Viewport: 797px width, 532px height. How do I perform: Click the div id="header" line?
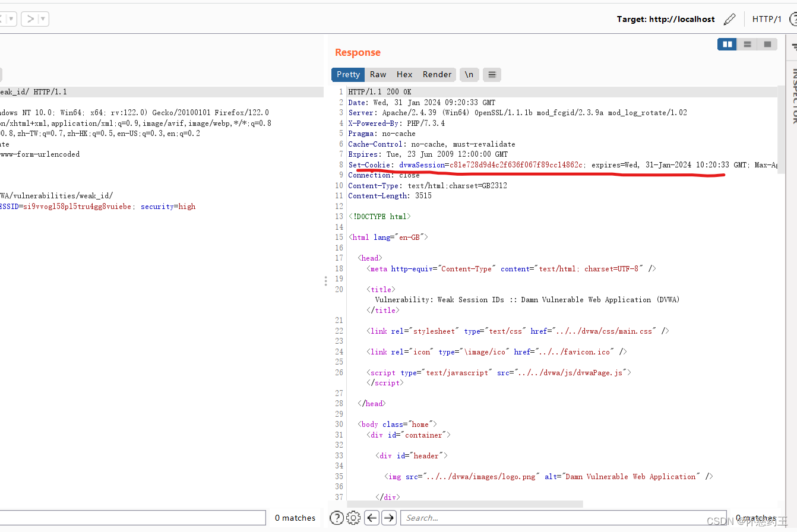click(411, 455)
